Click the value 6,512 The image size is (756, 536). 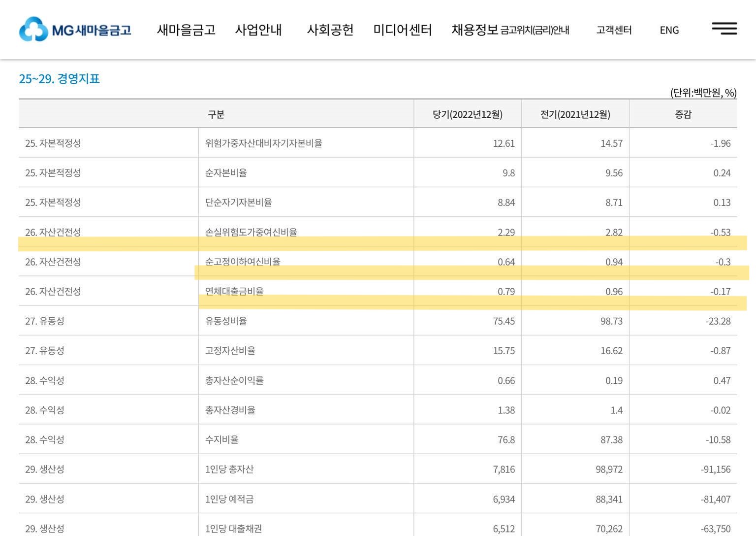point(504,529)
